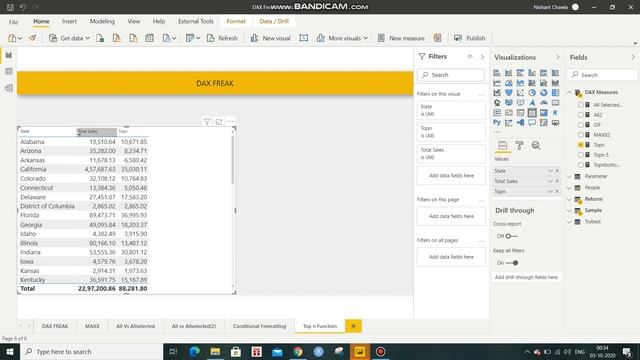Screen dimensions: 640x360
Task: Open the External Tools ribbon tab
Action: click(196, 21)
